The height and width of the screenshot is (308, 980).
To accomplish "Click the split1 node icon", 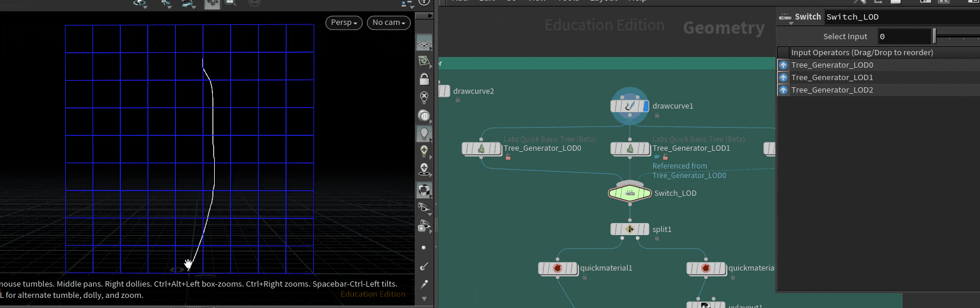I will (630, 229).
